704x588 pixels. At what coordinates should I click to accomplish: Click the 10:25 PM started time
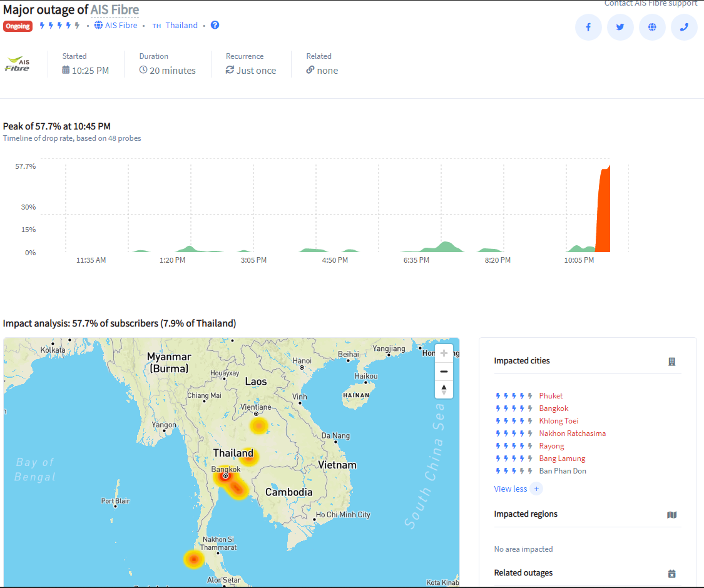[x=90, y=71]
